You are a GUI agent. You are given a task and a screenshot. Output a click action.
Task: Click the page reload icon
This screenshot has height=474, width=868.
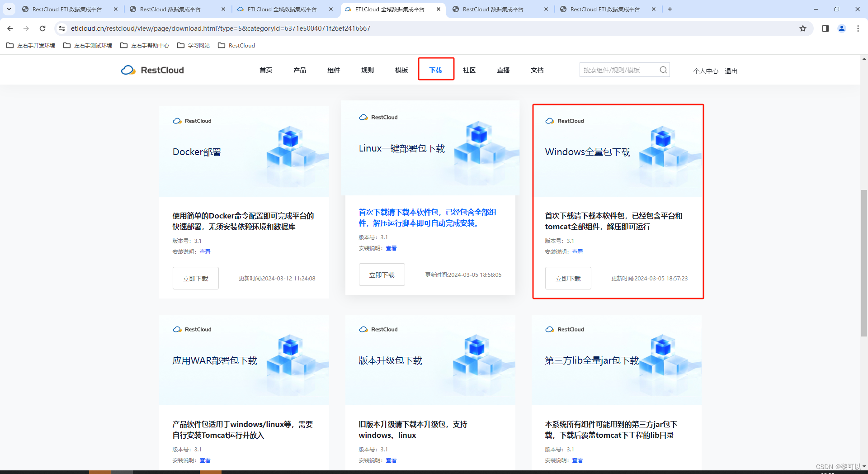pyautogui.click(x=42, y=28)
